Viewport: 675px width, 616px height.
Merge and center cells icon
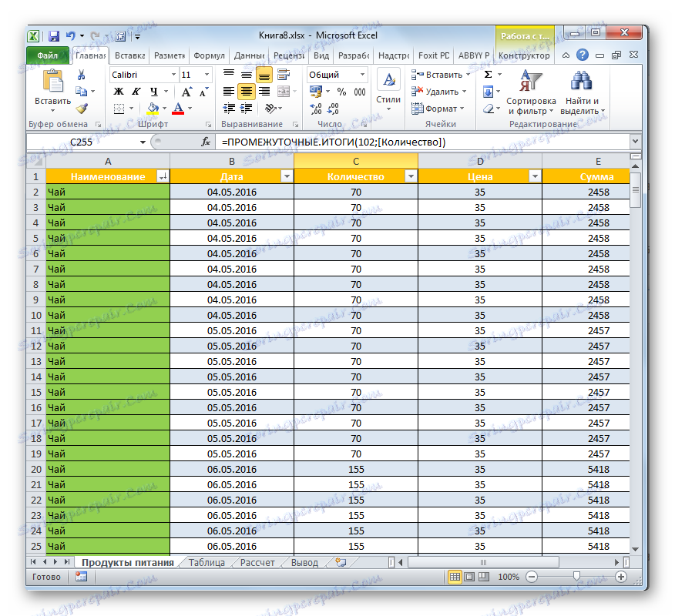pos(284,92)
